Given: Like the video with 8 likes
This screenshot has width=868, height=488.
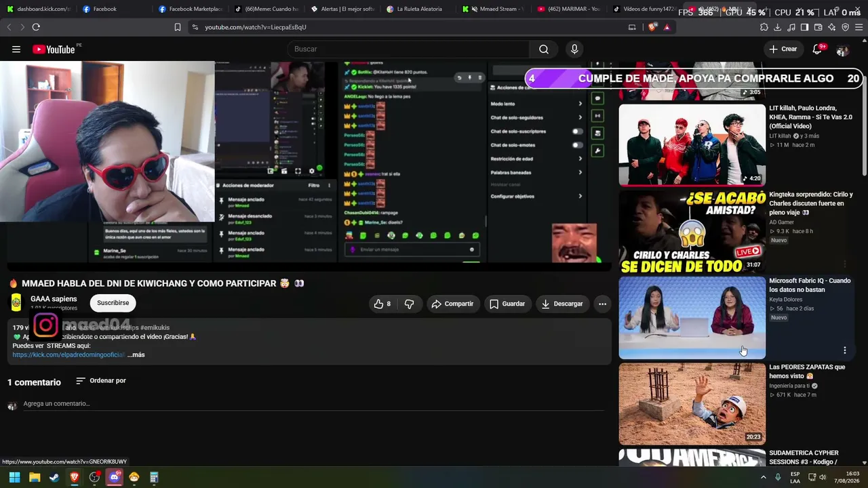Looking at the screenshot, I should coord(382,304).
